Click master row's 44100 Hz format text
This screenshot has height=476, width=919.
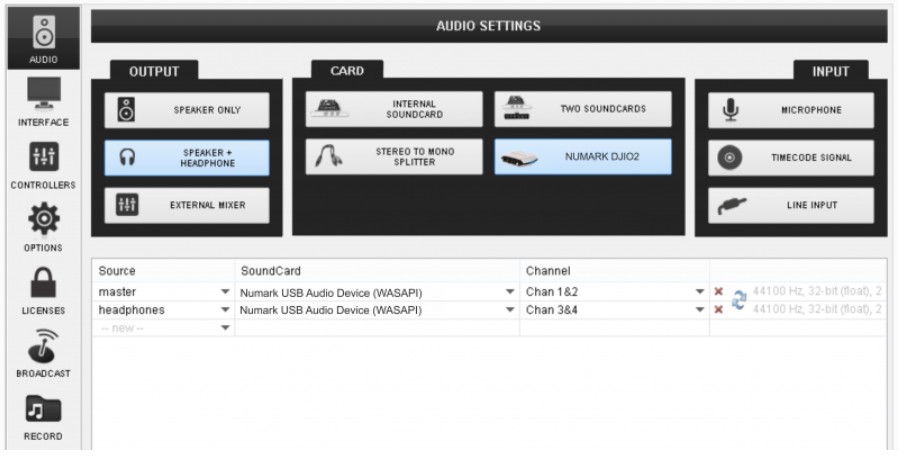click(x=817, y=291)
